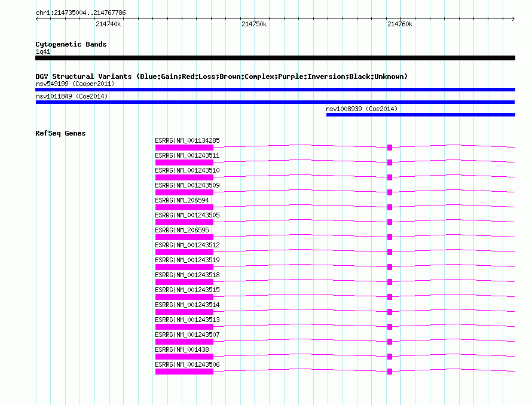Open transcript label ESRRG|NM_001243511
The width and height of the screenshot is (532, 405).
pos(187,155)
